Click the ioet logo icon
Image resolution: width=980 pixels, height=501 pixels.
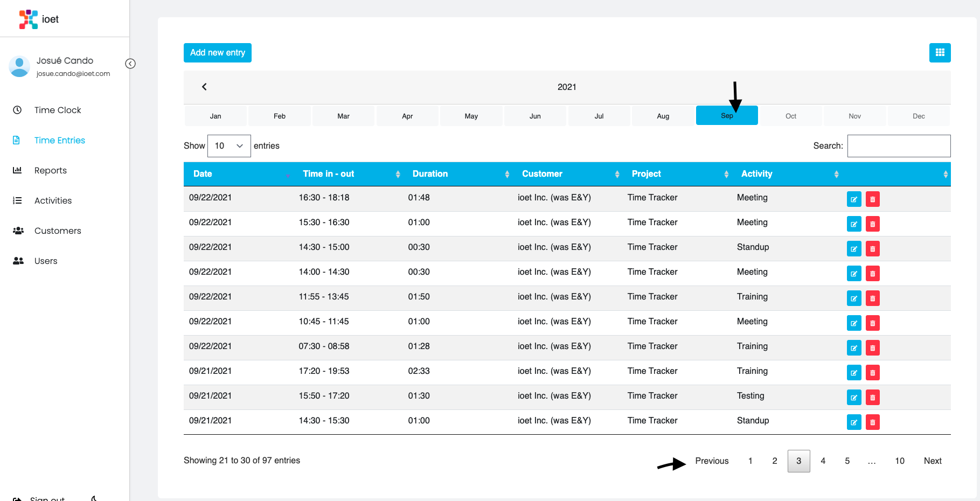point(28,19)
